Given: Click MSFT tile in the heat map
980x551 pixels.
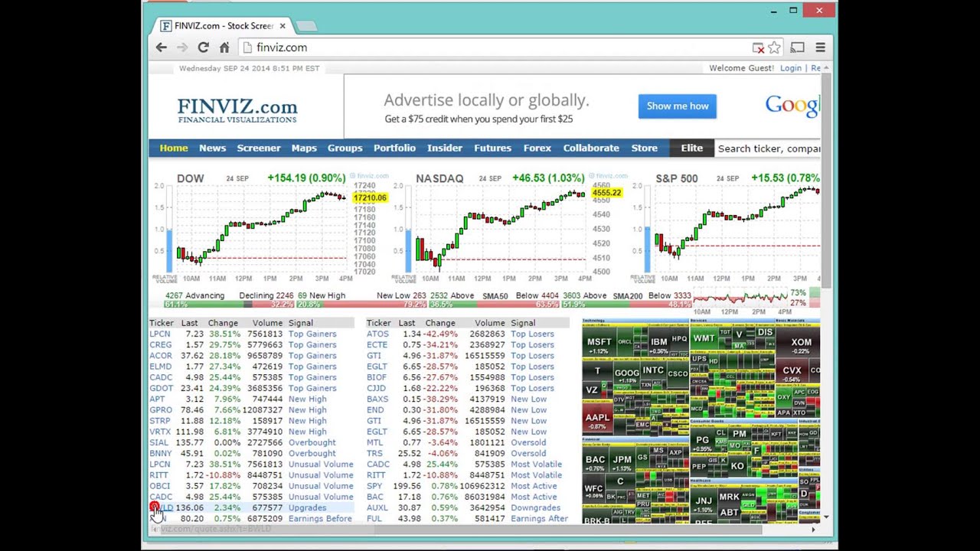Looking at the screenshot, I should [x=599, y=344].
